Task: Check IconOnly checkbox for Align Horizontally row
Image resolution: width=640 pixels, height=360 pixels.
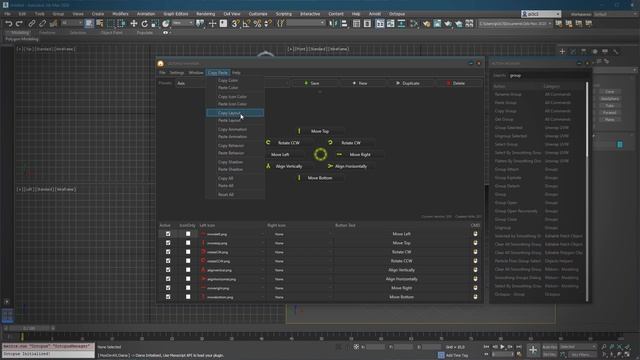Action: pos(188,279)
